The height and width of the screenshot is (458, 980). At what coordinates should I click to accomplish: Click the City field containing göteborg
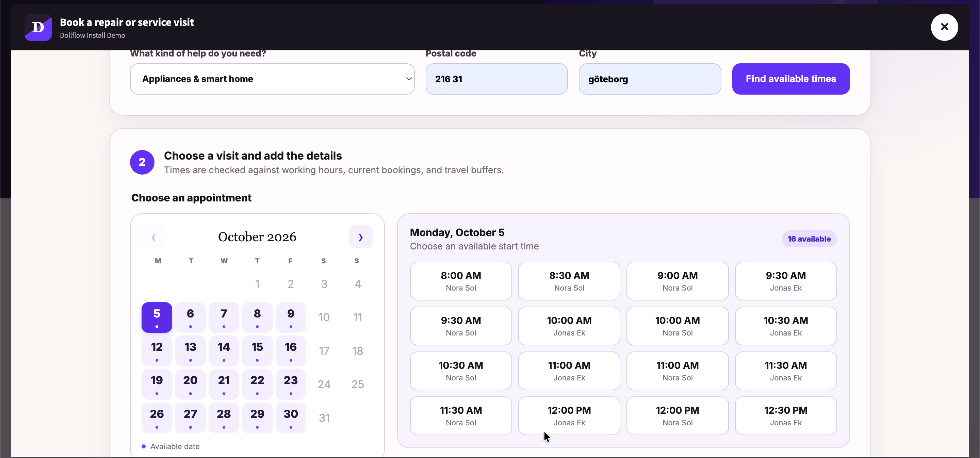pyautogui.click(x=650, y=79)
